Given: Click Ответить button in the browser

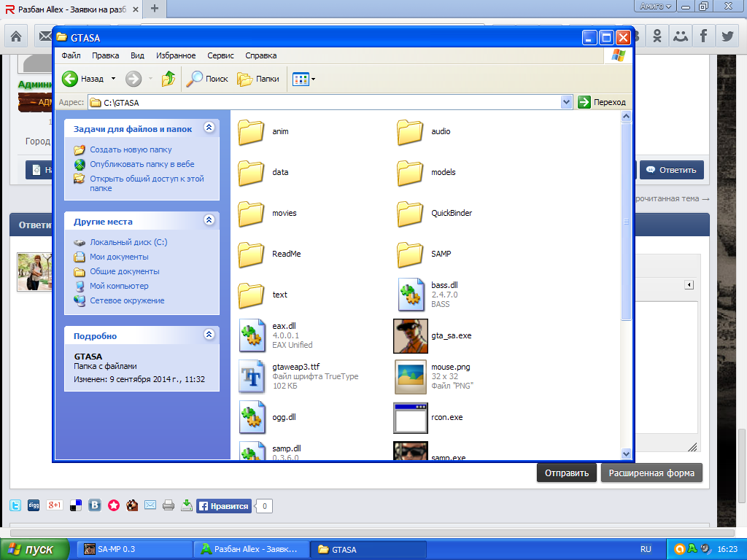Looking at the screenshot, I should [x=671, y=170].
